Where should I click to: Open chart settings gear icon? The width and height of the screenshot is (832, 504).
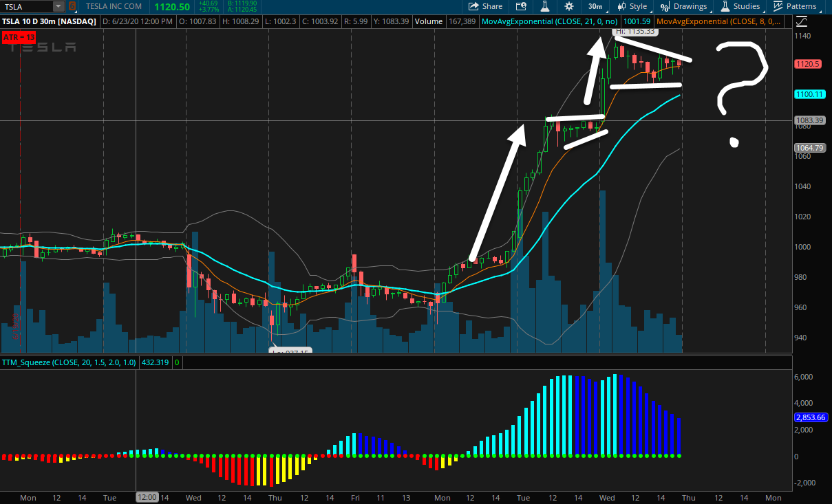pos(569,6)
